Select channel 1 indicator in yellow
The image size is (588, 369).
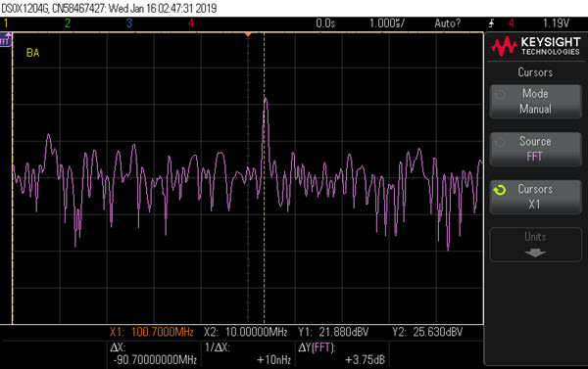6,23
